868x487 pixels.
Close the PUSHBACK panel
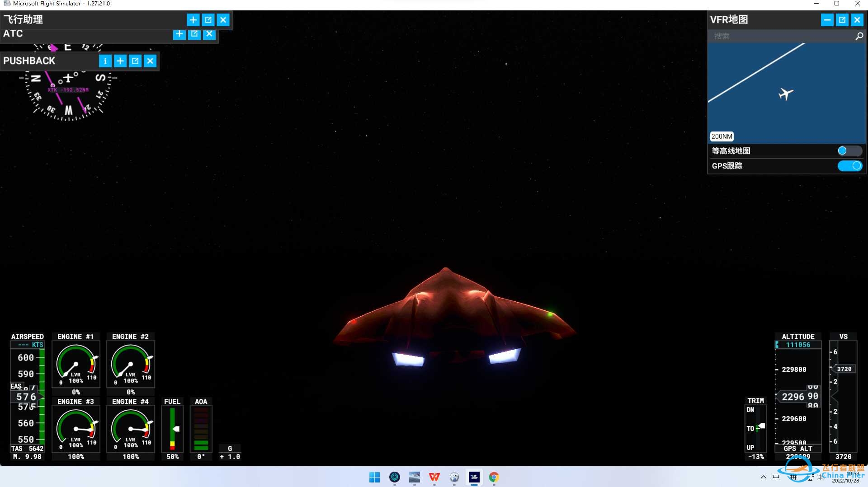(x=150, y=61)
